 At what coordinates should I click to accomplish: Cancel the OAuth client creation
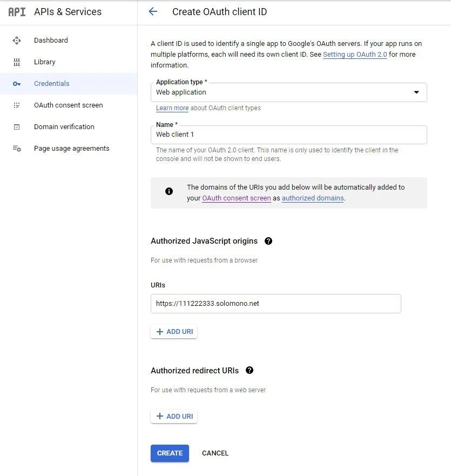215,453
